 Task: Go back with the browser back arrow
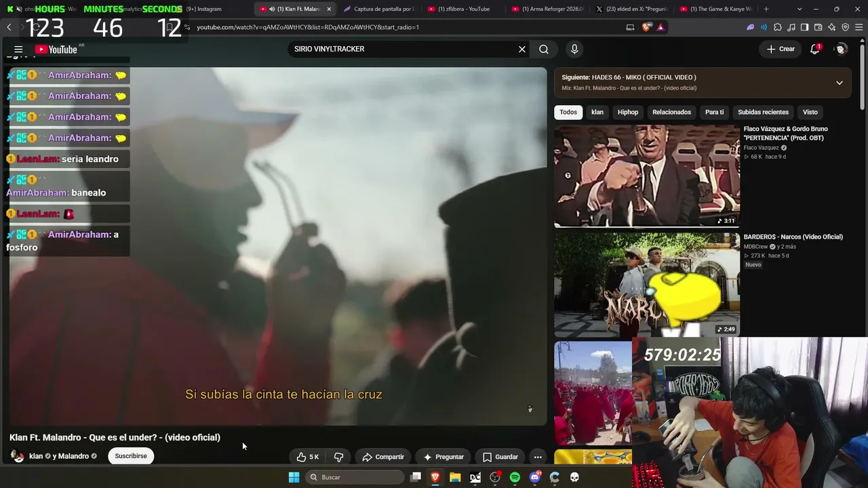pos(9,27)
